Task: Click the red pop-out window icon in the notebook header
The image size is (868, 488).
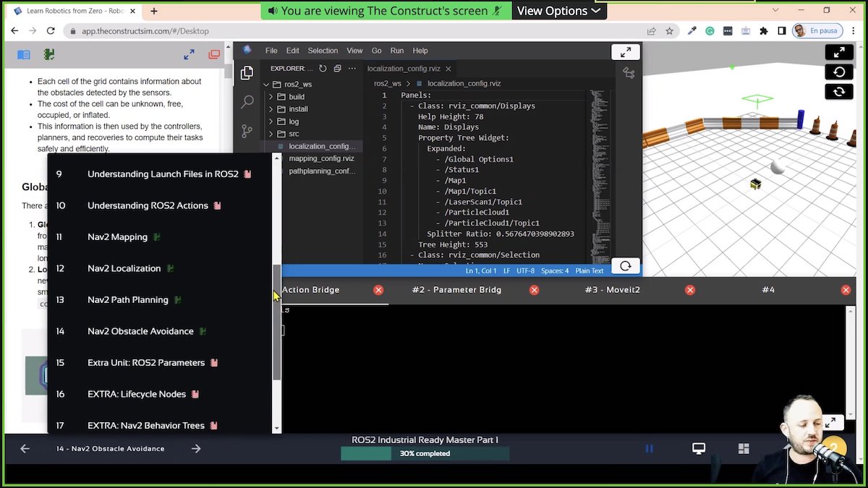Action: [x=214, y=54]
